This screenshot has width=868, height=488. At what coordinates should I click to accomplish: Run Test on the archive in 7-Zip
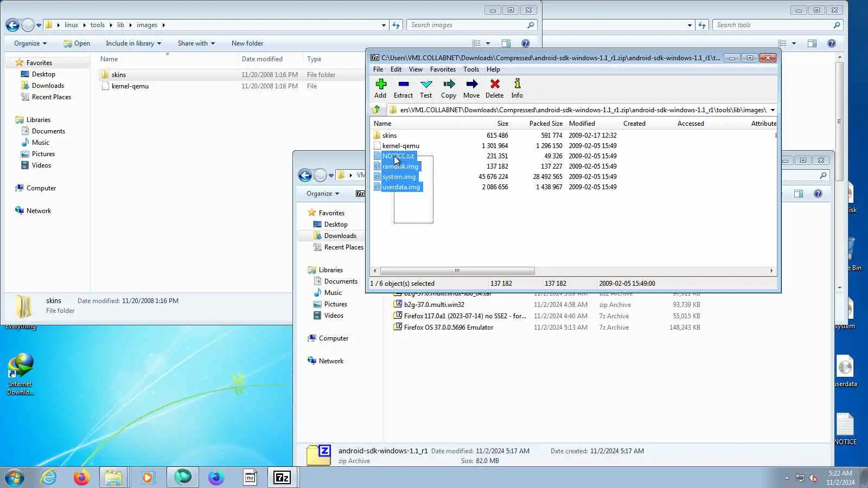point(426,88)
